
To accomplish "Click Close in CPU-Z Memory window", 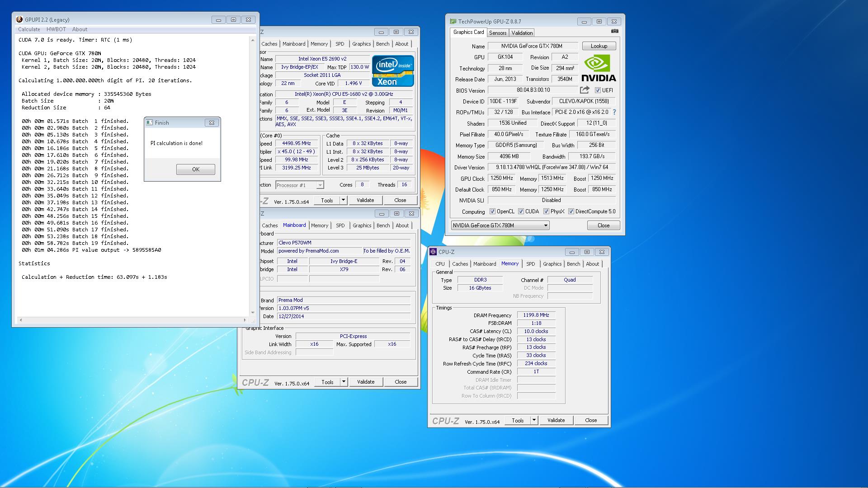I will 591,420.
